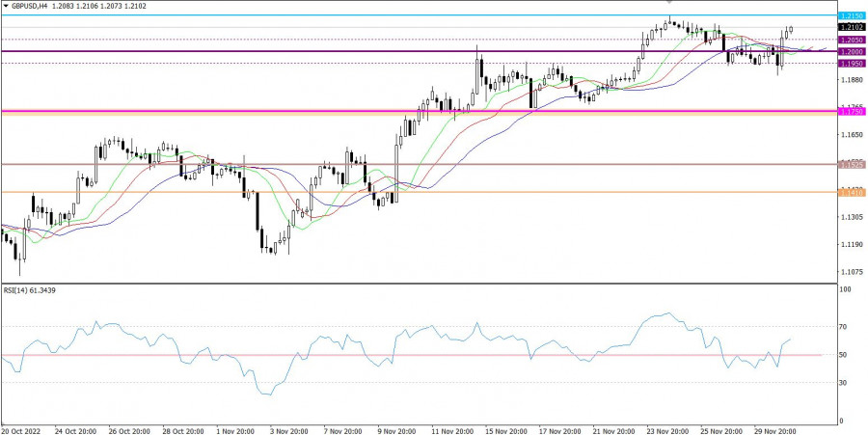Screen dimensions: 868x435
Task: Click the magenta 1.1750 price tag
Action: (x=851, y=113)
